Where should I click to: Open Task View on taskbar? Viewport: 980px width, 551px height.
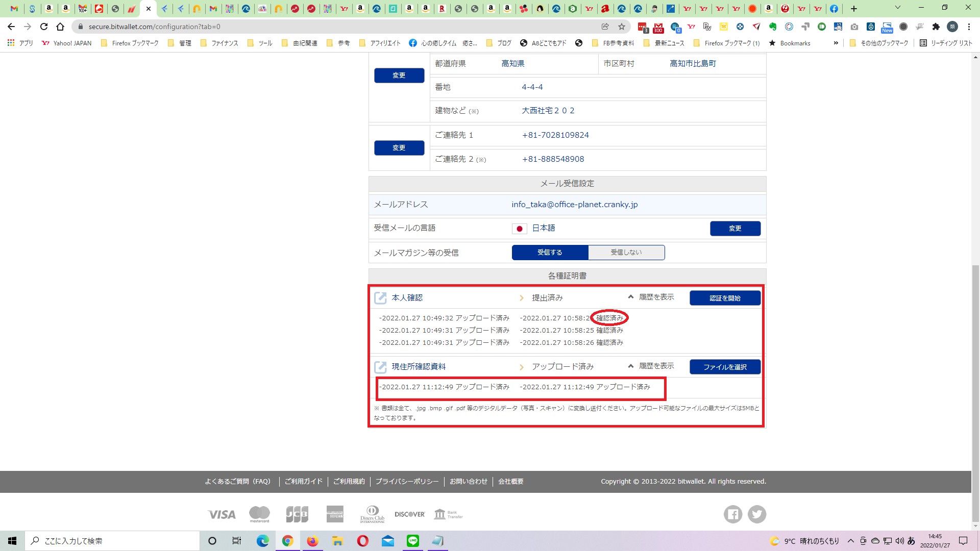[x=237, y=541]
